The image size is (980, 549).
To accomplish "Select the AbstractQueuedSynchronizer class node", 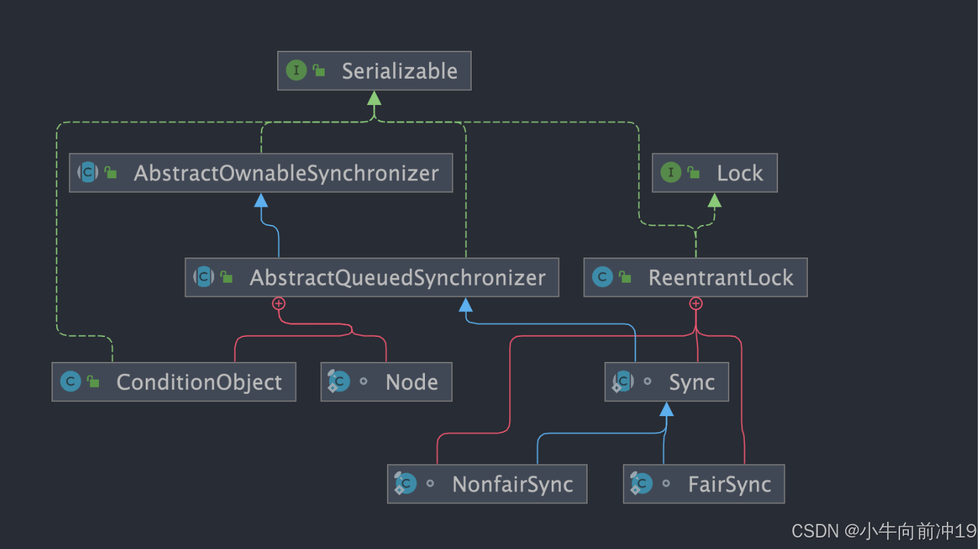I will click(x=372, y=277).
